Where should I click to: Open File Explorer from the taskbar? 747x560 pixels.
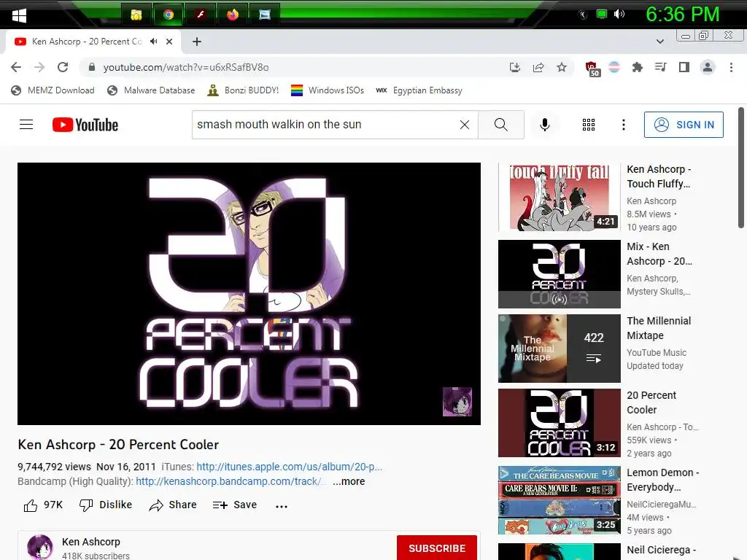136,15
